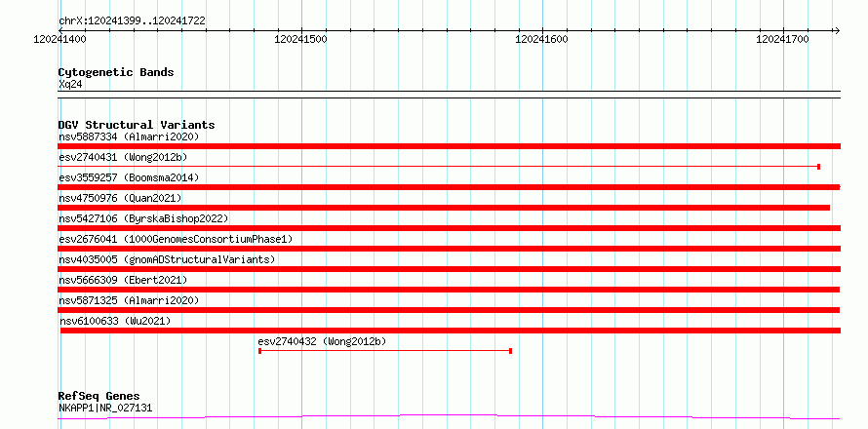The height and width of the screenshot is (429, 868).
Task: Open variant nsv5427106 (ByrskaBishop2022) label
Action: click(x=143, y=218)
